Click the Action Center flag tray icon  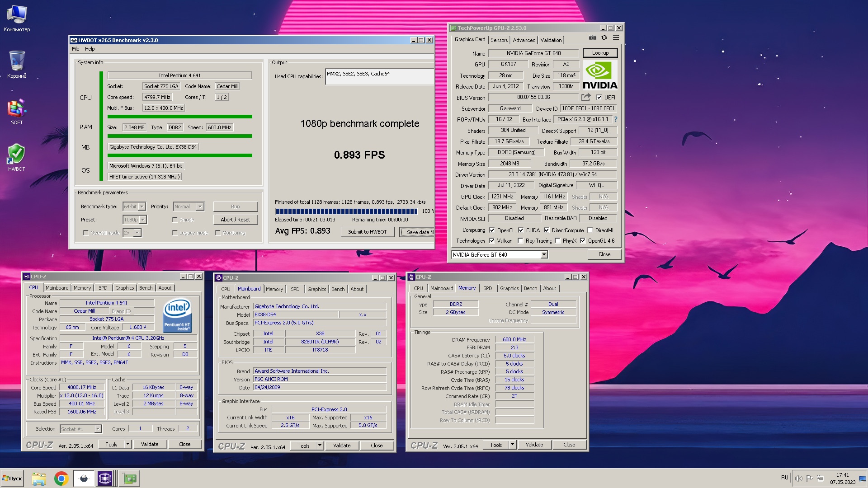click(x=810, y=479)
